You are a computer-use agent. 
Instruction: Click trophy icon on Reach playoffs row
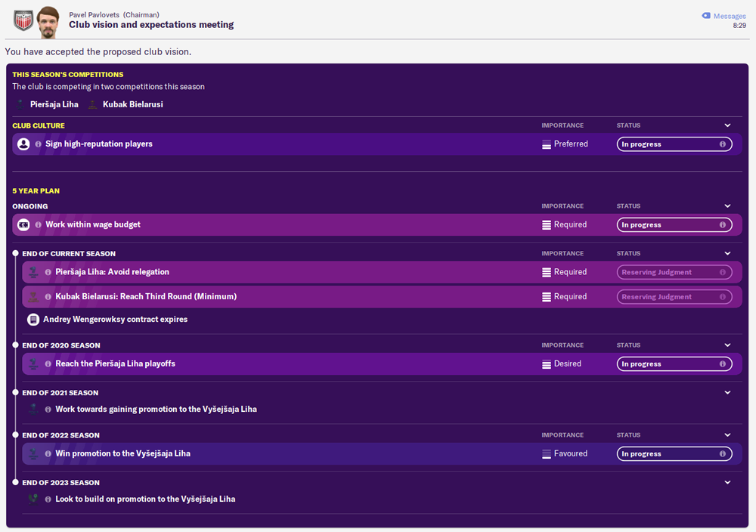coord(33,363)
